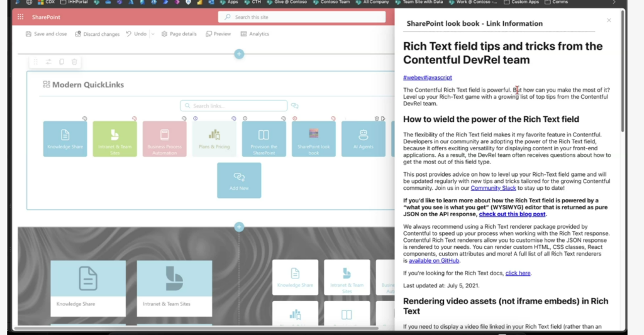Screen dimensions: 644x335
Task: Close the Link Information panel
Action: tap(609, 20)
